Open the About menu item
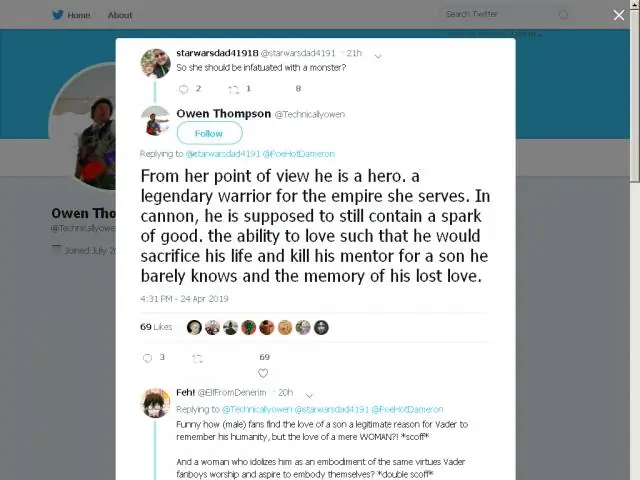Screen dimensions: 640x480 click(x=120, y=16)
